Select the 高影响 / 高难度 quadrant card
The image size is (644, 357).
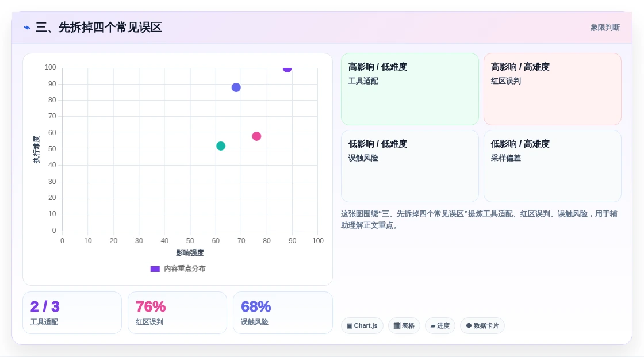(553, 89)
